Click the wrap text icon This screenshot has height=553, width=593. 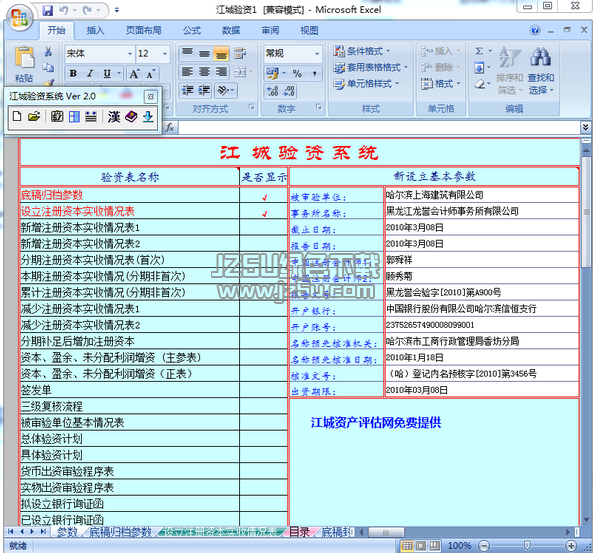240,53
